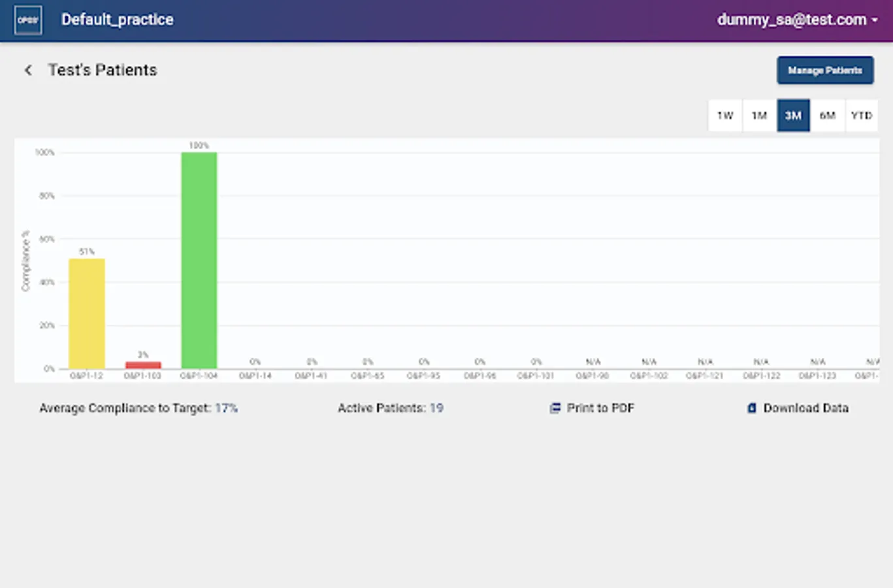Click the O&P1-65 patient axis label

point(367,376)
